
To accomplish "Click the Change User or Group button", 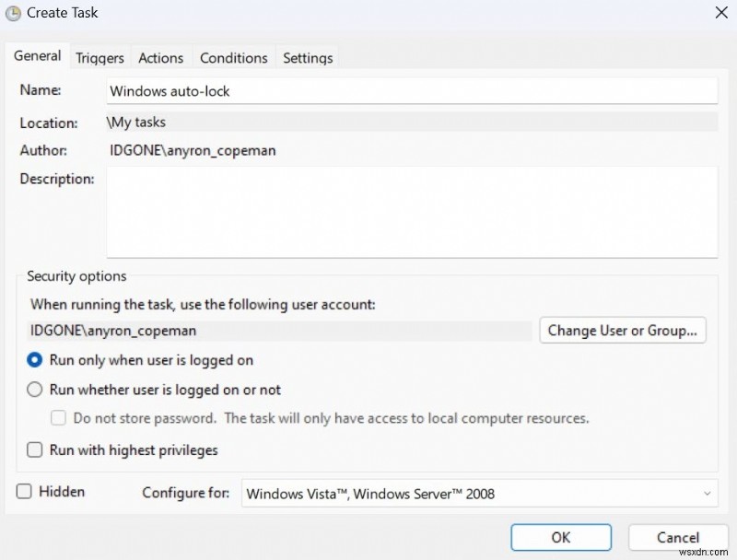I will [623, 331].
